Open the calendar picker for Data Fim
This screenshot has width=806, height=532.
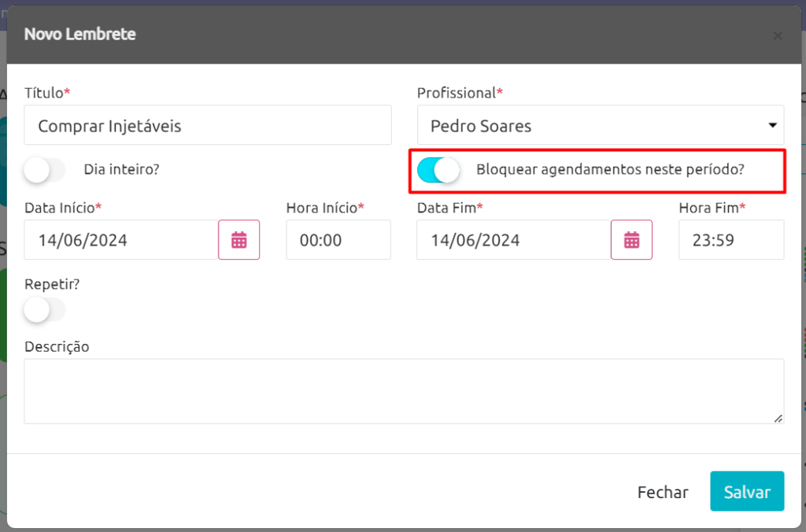(x=631, y=239)
